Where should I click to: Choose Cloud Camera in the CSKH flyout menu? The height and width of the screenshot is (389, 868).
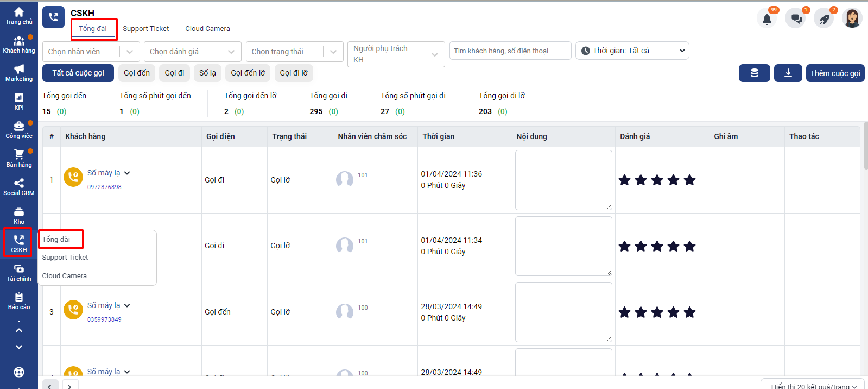pyautogui.click(x=65, y=276)
